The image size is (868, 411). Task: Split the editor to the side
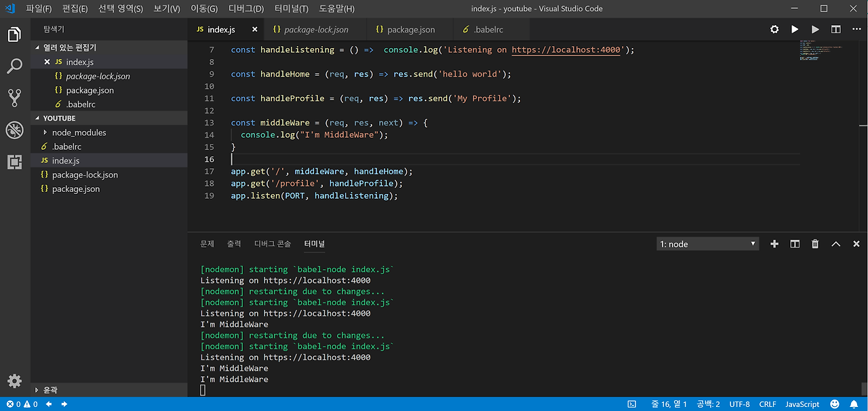pyautogui.click(x=835, y=30)
